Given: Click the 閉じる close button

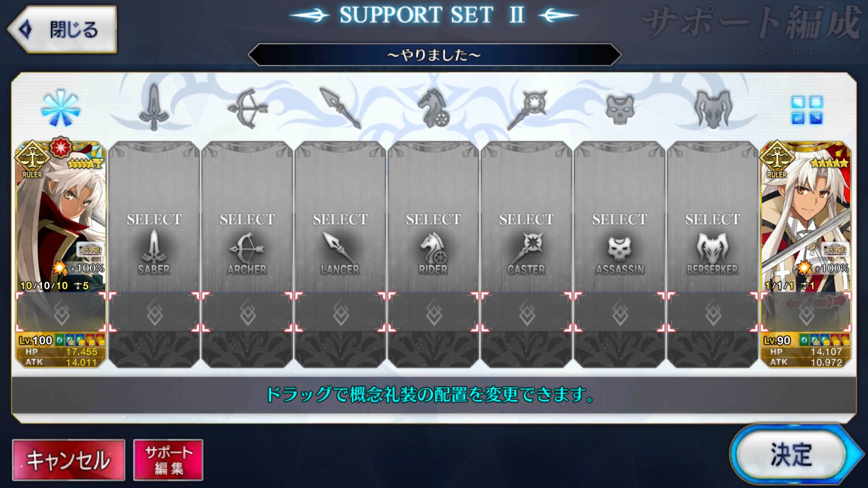Looking at the screenshot, I should click(x=63, y=29).
